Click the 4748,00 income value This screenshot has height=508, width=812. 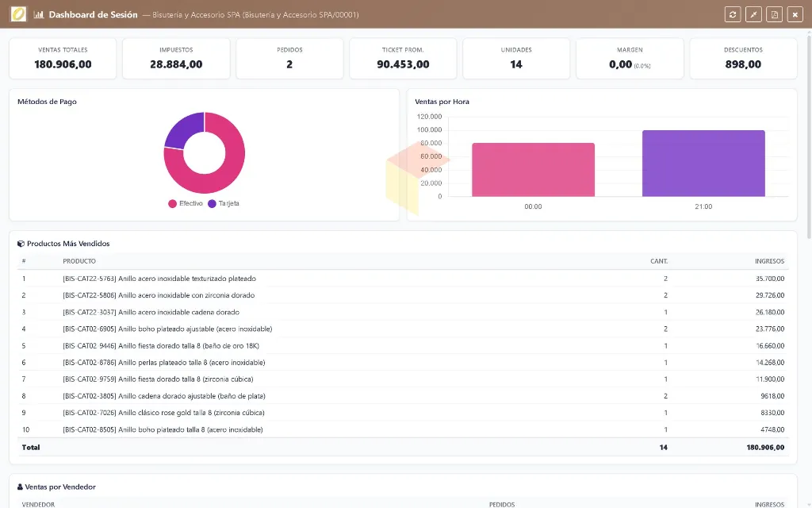(x=772, y=429)
